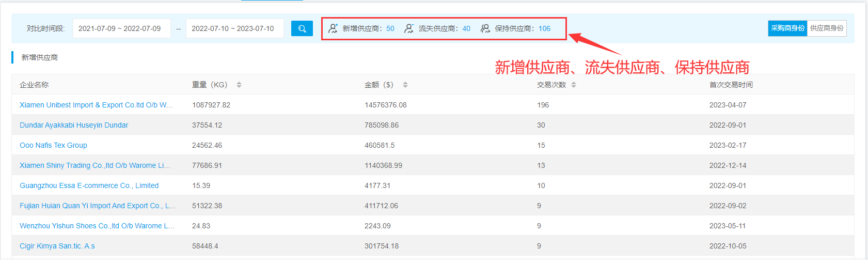Click first trade date 2023-04-07

(728, 105)
